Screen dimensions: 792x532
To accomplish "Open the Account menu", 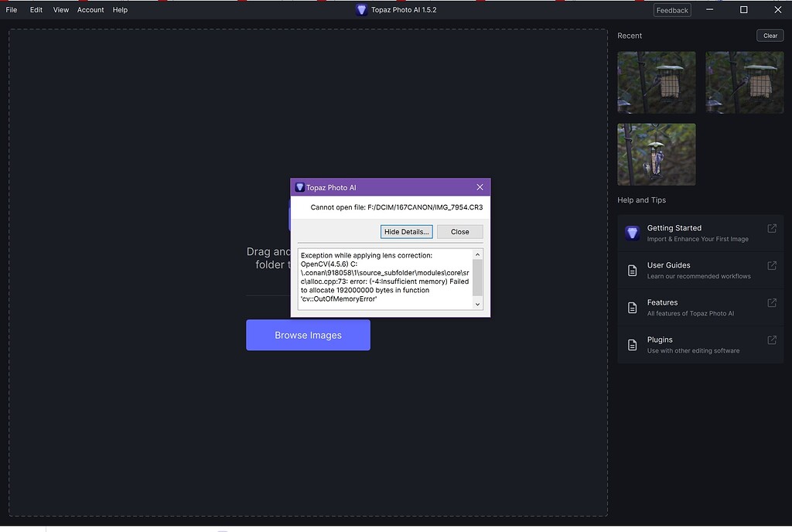I will (x=90, y=9).
